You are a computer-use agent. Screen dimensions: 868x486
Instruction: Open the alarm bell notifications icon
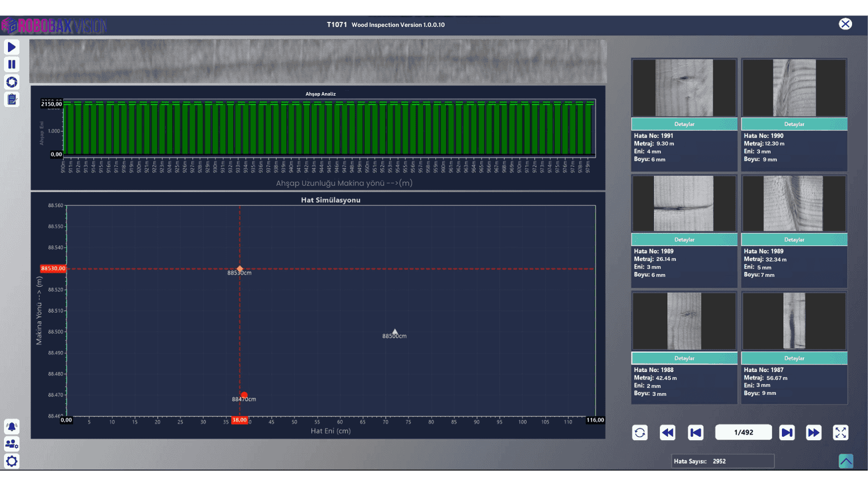[11, 427]
